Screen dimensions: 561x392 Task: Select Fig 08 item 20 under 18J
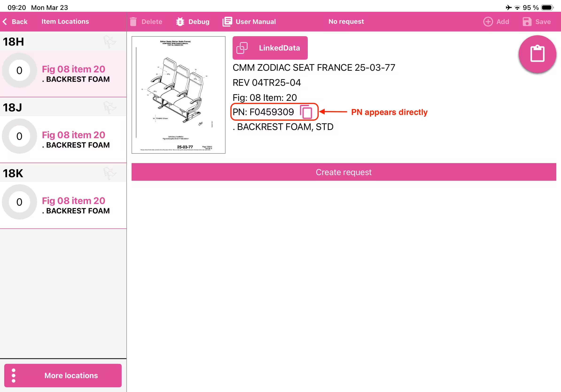73,135
